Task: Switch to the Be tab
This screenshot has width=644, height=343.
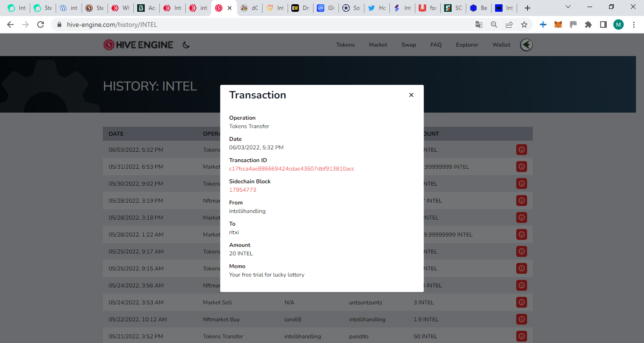Action: (479, 8)
